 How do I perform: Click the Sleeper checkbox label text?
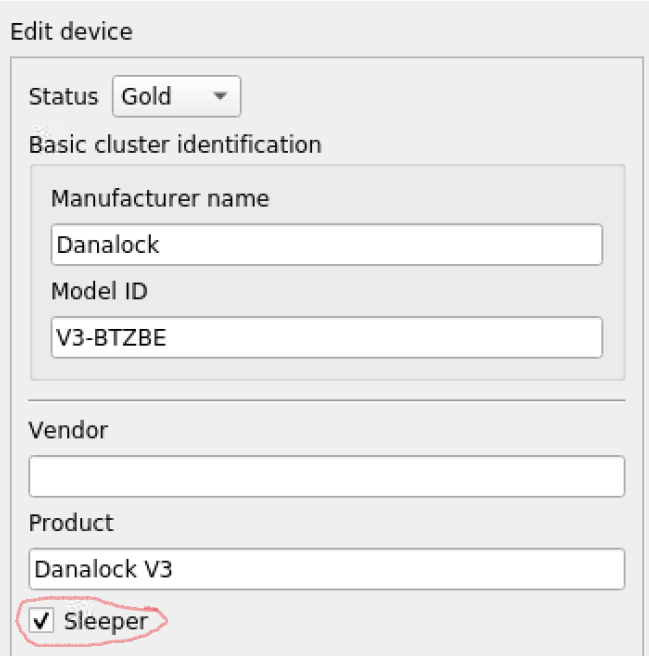pyautogui.click(x=105, y=622)
